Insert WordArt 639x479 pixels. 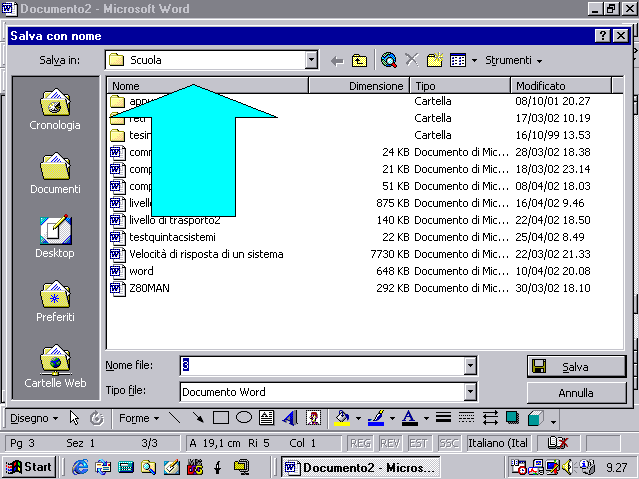click(290, 418)
